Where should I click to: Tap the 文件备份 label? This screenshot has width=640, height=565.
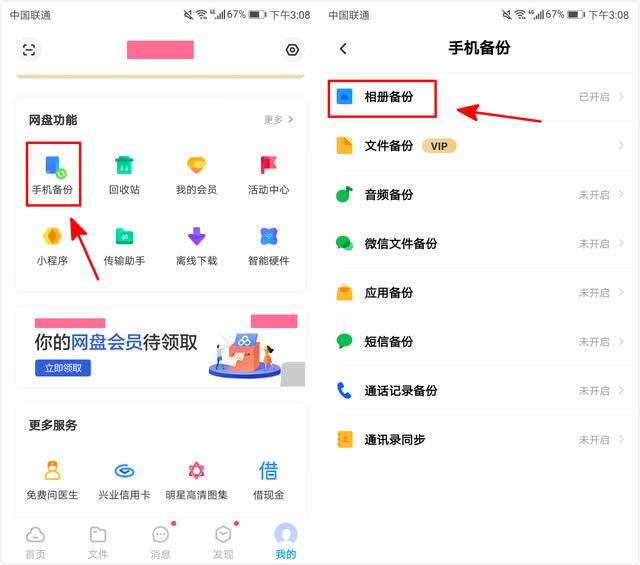pos(389,146)
